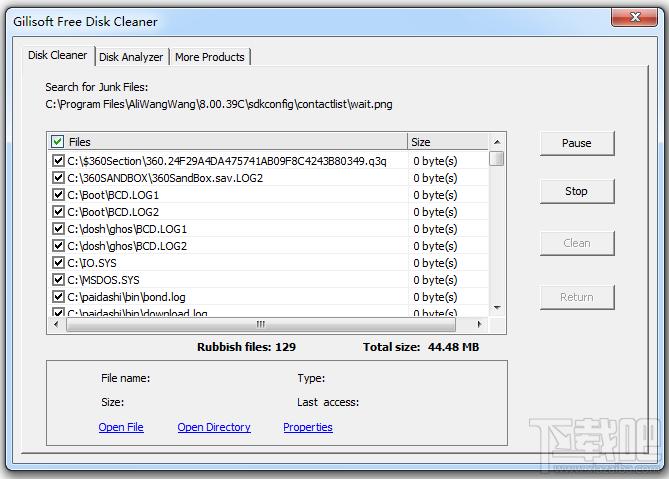Open the More Products tab
Viewport: 669px width, 479px height.
[x=209, y=57]
